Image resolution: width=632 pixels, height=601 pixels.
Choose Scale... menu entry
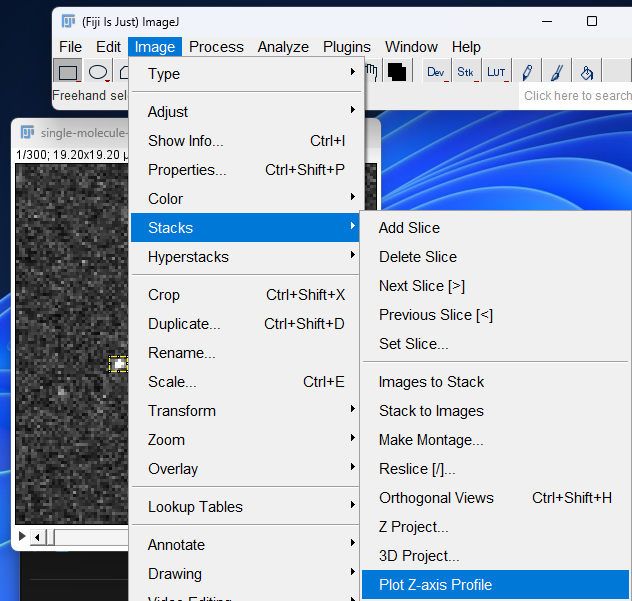(245, 381)
